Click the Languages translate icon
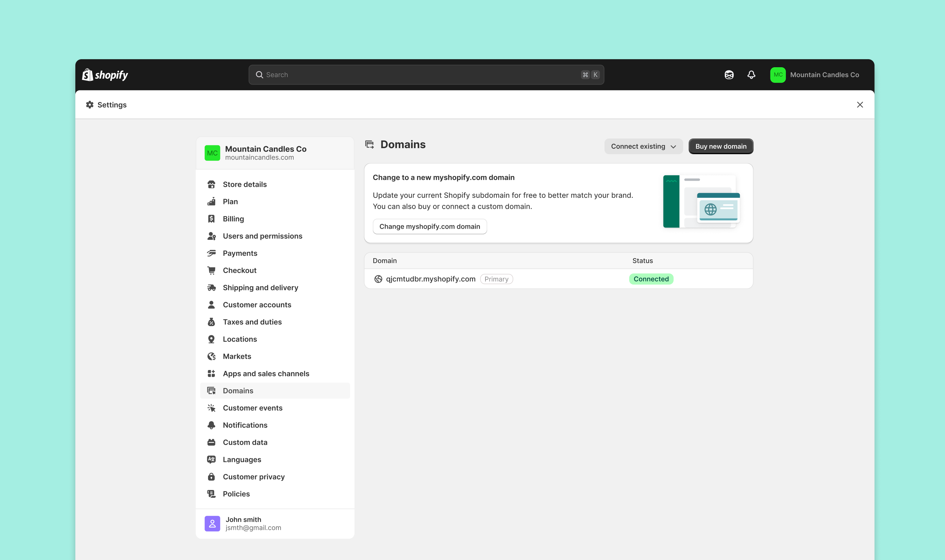Viewport: 945px width, 560px height. (211, 459)
